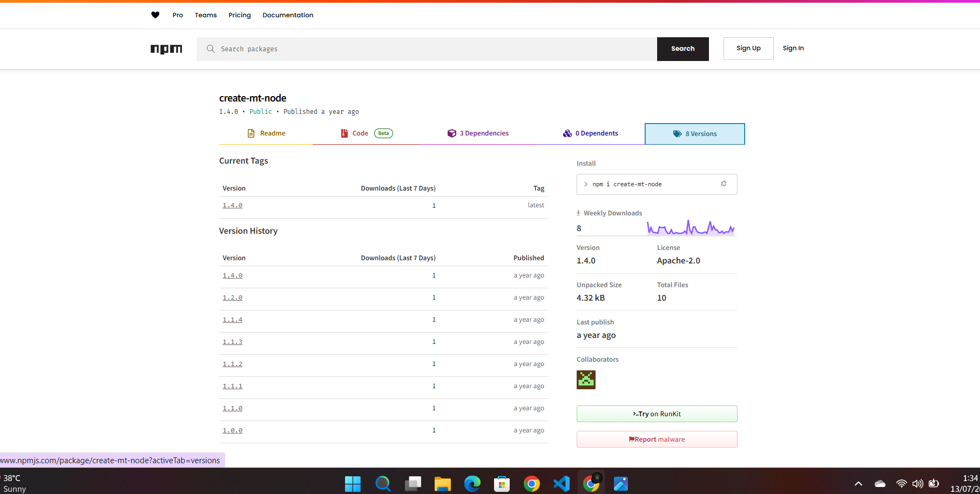The height and width of the screenshot is (494, 980).
Task: Click the 'Current Tags' heading
Action: (244, 161)
